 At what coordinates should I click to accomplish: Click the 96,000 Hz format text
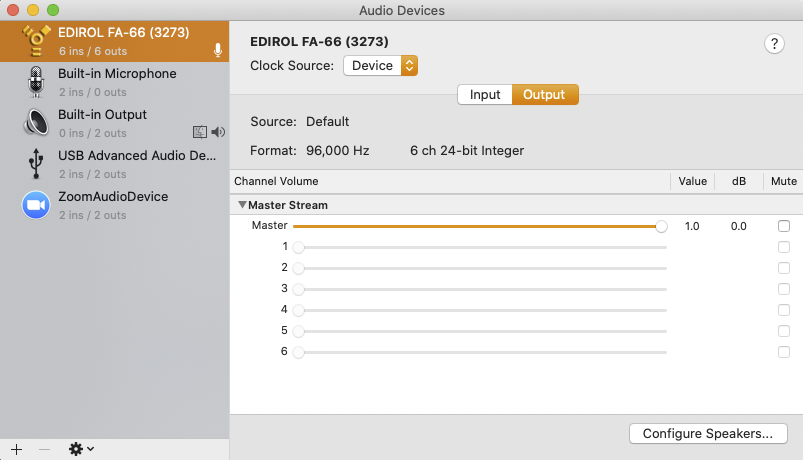tap(337, 151)
